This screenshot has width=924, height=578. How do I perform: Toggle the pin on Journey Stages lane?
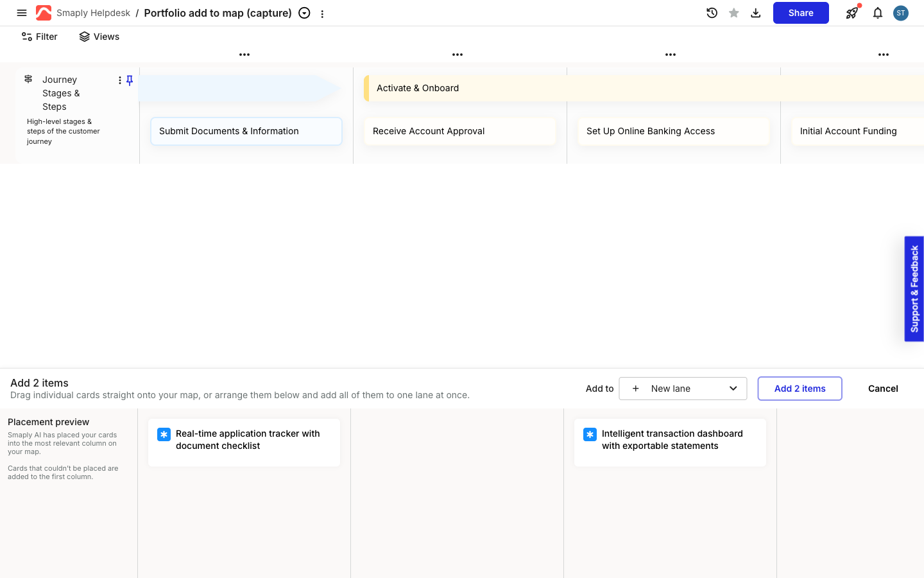pos(130,80)
